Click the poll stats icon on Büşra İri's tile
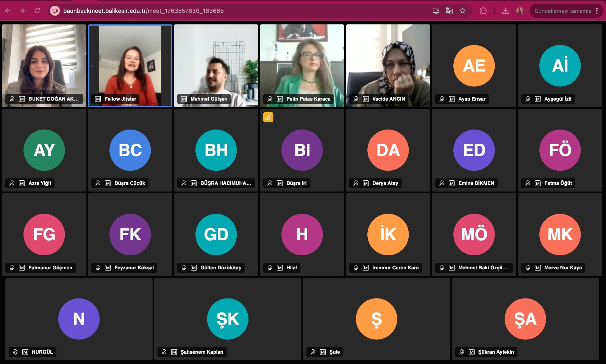Viewport: 606px width, 364px height. tap(268, 117)
